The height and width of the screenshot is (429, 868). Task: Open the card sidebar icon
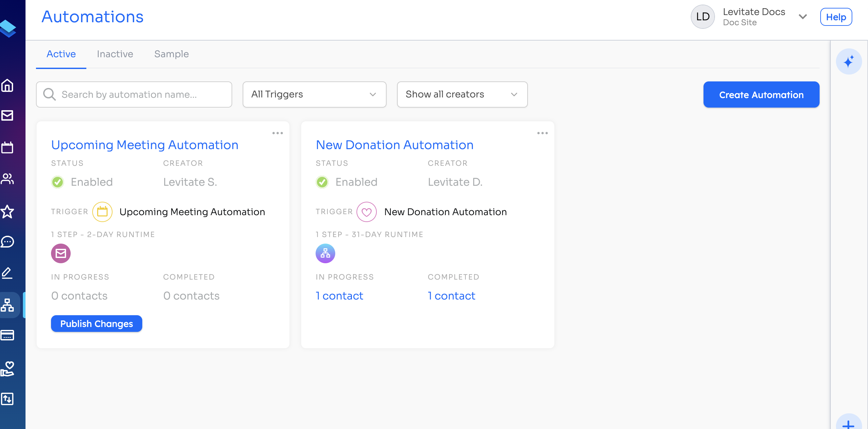point(8,335)
